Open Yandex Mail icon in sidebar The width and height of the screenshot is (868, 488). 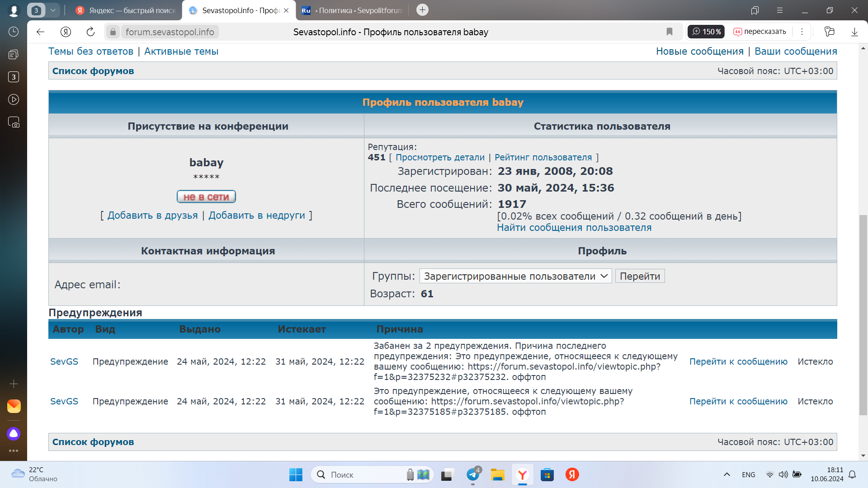14,406
